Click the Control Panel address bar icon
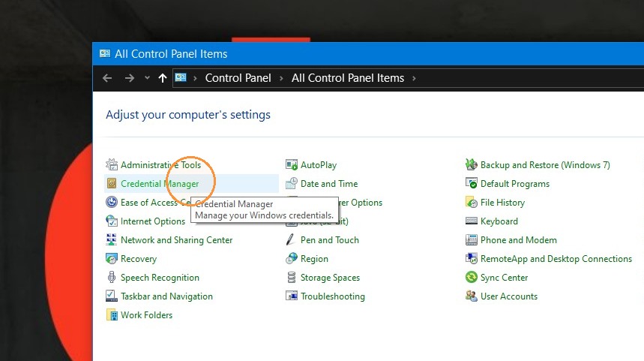 (181, 78)
